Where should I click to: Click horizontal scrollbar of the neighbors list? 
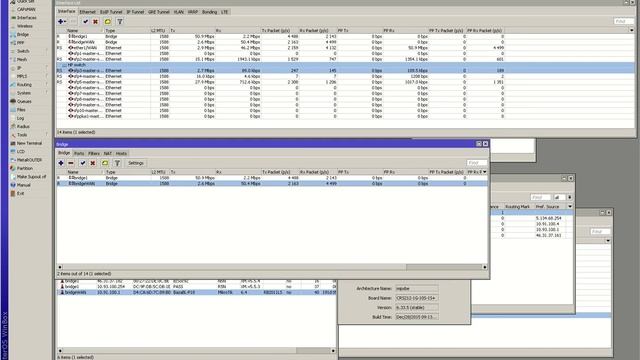pyautogui.click(x=196, y=351)
